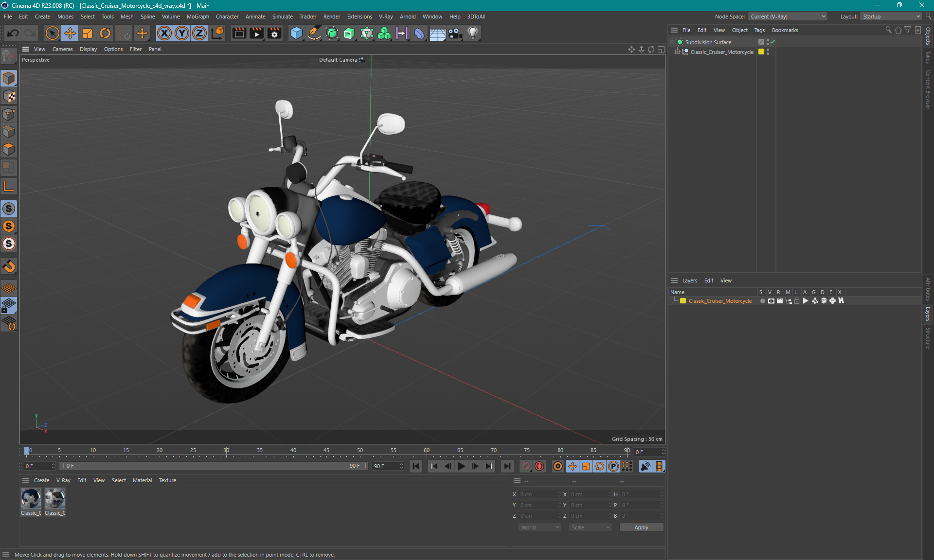The height and width of the screenshot is (560, 934).
Task: Open the Node Space dropdown
Action: 787,17
